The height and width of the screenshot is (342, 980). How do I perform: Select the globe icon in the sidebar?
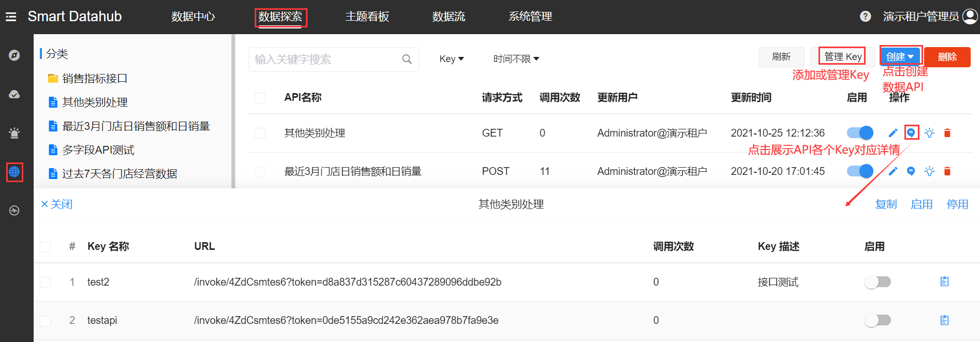pos(14,172)
